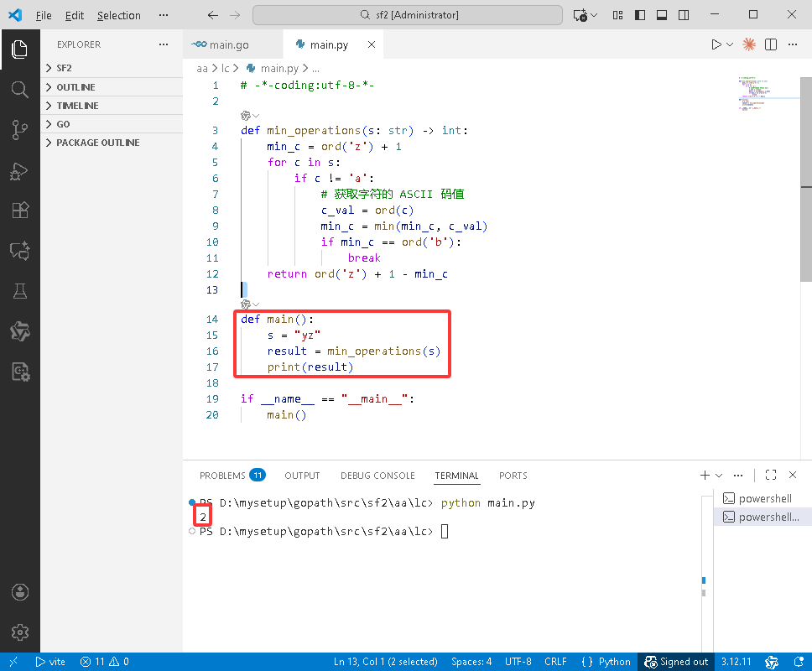The image size is (812, 671).
Task: Open Explorer views and more actions ellipsis
Action: pos(164,44)
